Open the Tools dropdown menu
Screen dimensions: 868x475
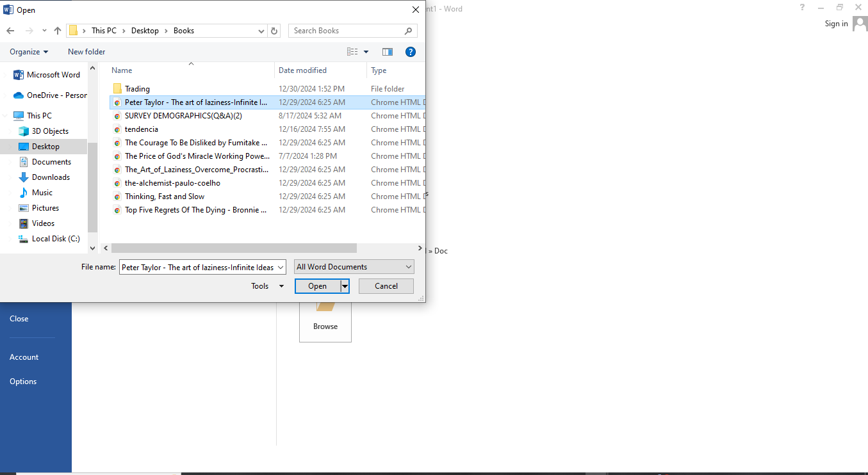(x=267, y=286)
